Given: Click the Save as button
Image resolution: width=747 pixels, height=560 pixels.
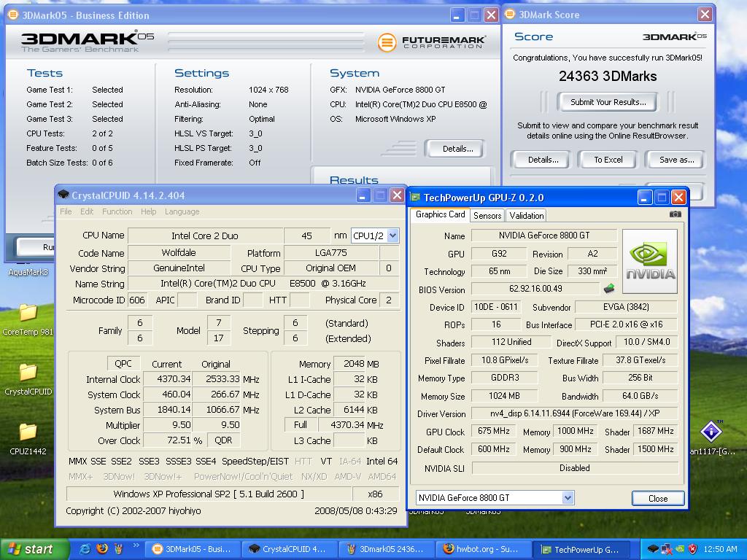Looking at the screenshot, I should 676,160.
